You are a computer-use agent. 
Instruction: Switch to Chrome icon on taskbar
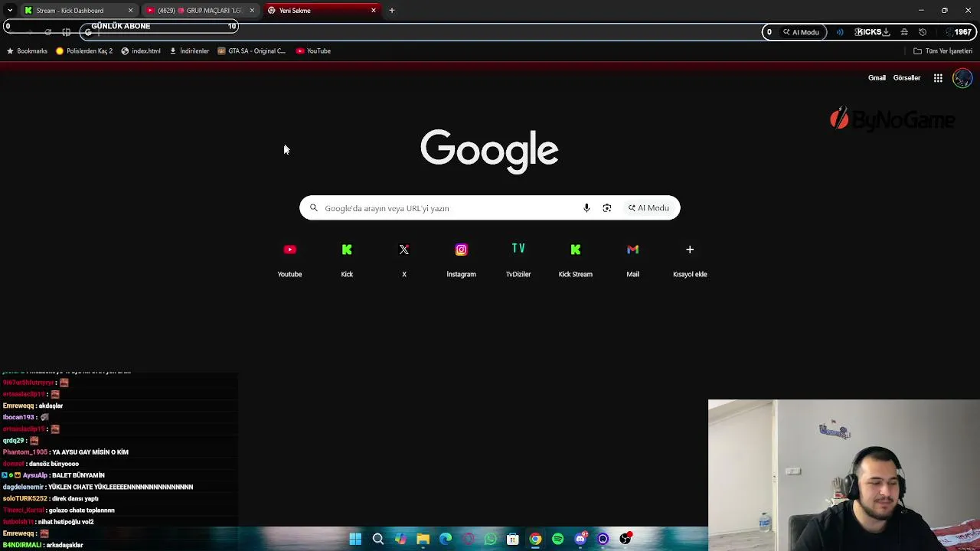click(535, 539)
